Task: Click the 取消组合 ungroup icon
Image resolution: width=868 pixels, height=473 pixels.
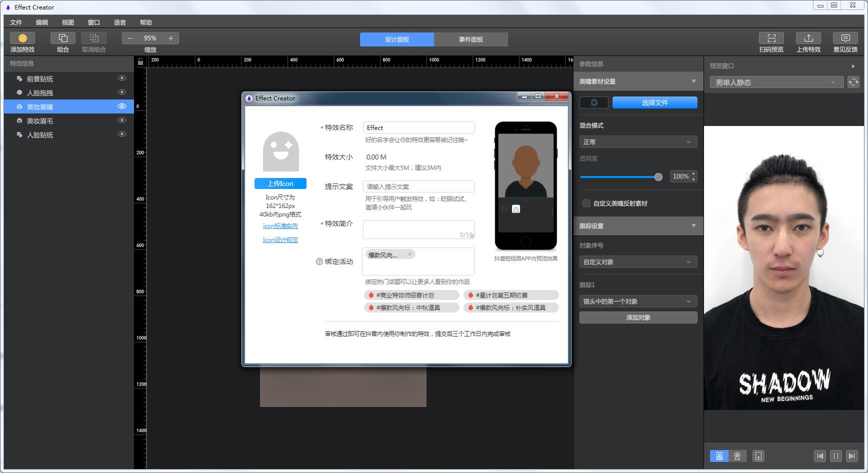Action: pos(93,37)
